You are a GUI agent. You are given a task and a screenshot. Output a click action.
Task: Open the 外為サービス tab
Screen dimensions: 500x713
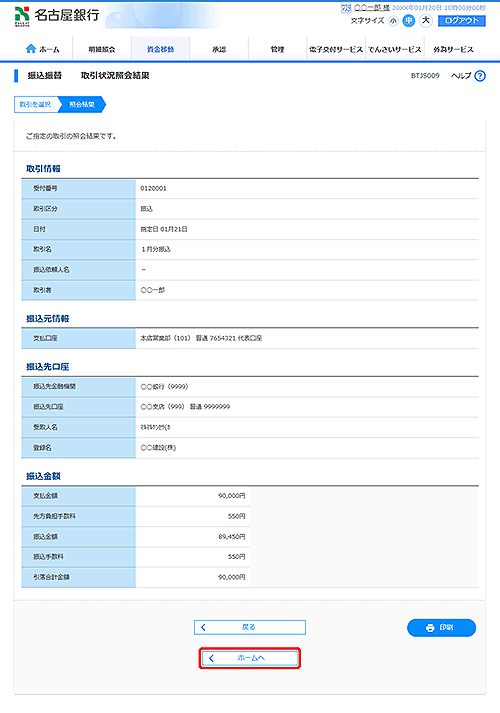coord(454,49)
